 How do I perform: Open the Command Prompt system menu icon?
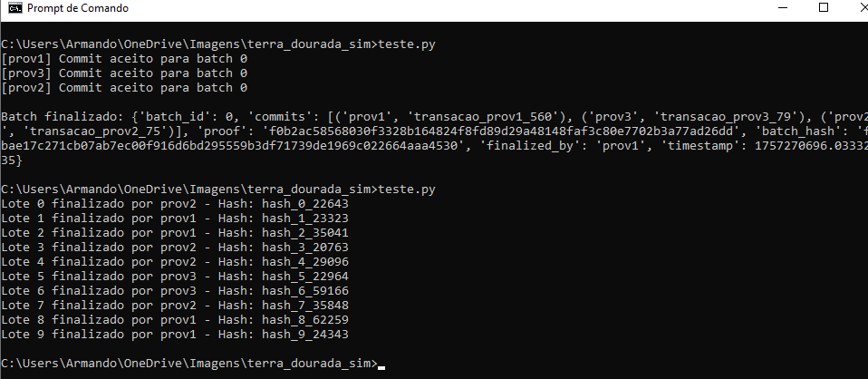[14, 8]
